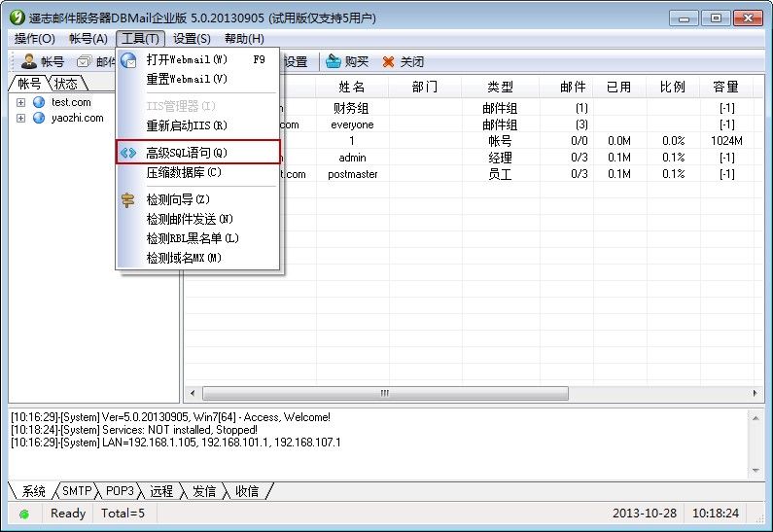The image size is (773, 532).
Task: Expand the test.com tree node
Action: point(20,102)
